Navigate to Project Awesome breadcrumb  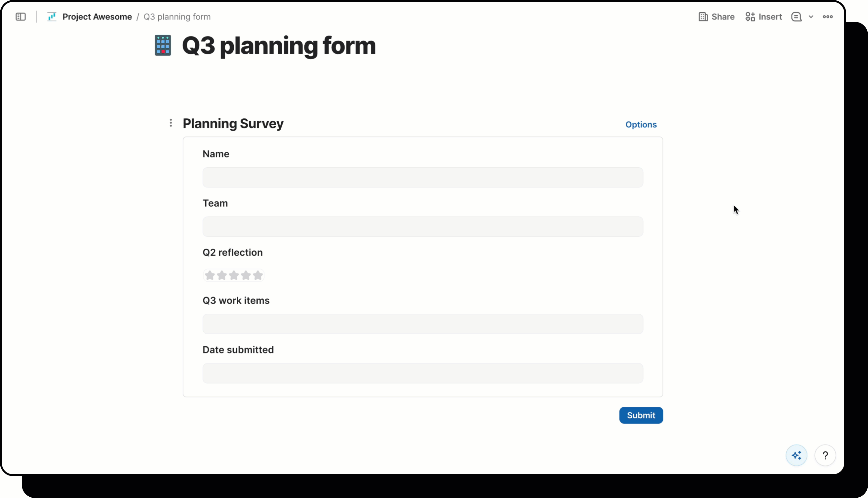click(97, 17)
